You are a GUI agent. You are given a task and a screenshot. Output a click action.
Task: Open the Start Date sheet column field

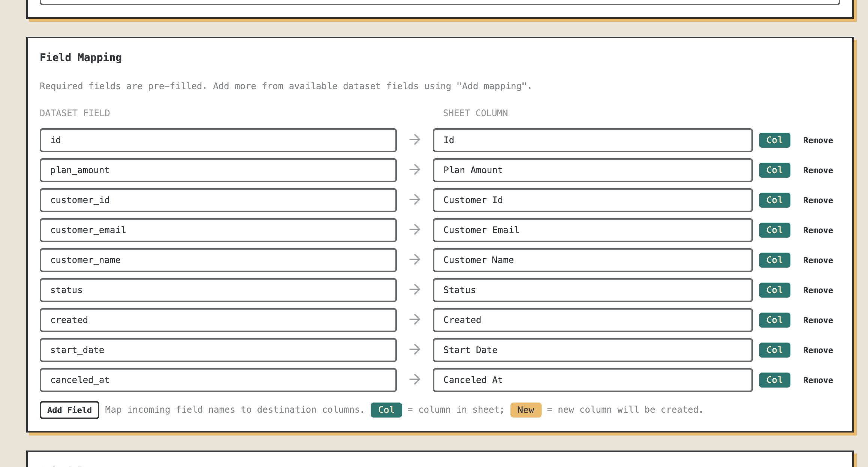coord(592,350)
